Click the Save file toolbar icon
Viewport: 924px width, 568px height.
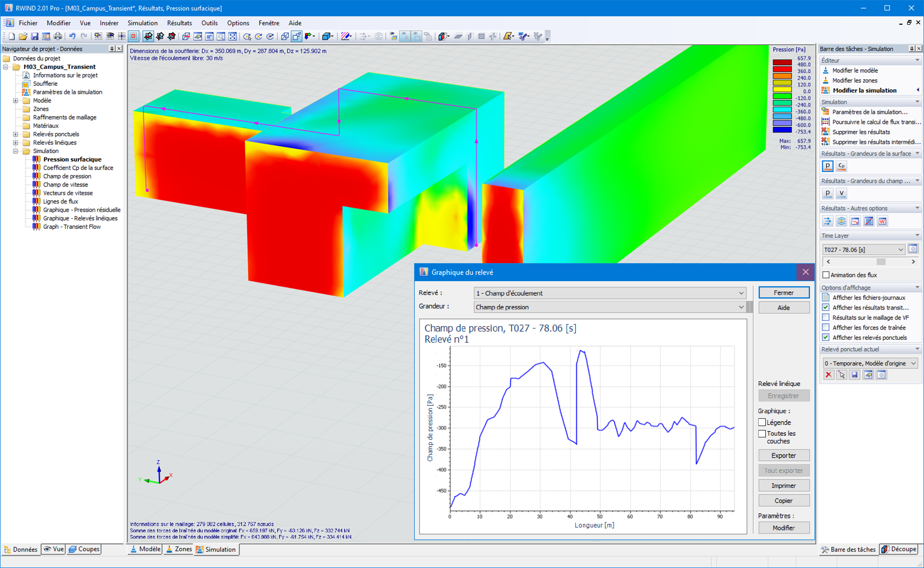[x=35, y=36]
